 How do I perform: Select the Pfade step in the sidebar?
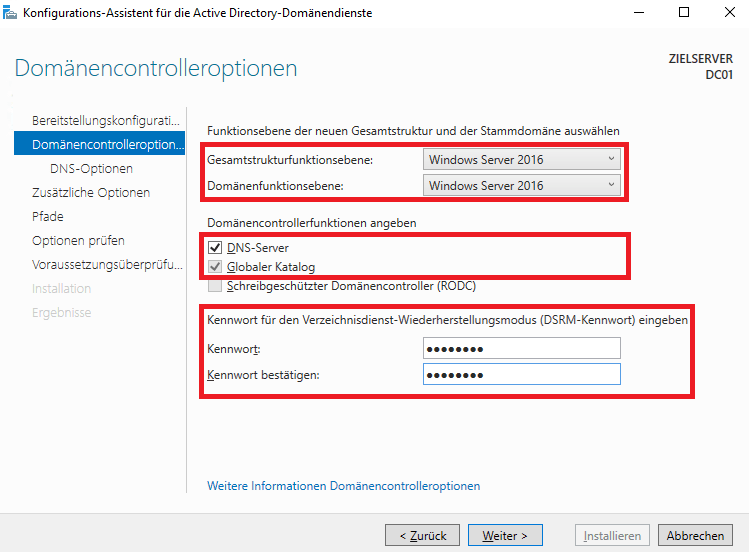(x=48, y=216)
